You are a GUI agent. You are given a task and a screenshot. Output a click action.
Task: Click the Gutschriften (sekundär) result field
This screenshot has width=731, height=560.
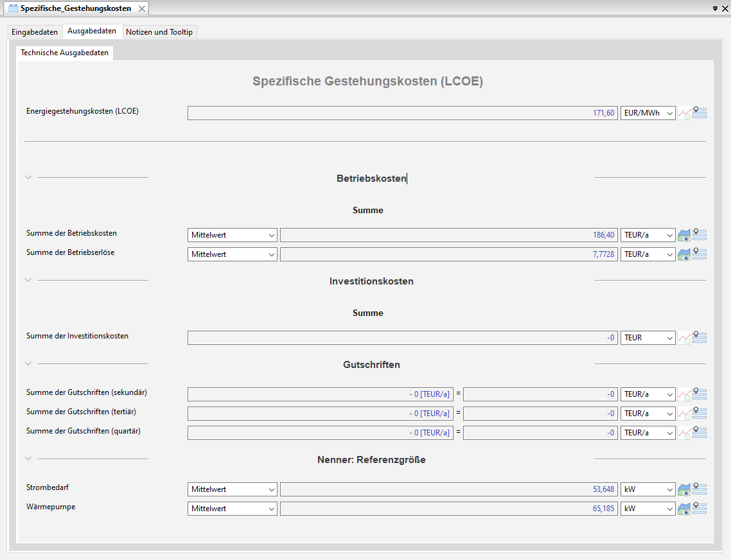pyautogui.click(x=541, y=394)
